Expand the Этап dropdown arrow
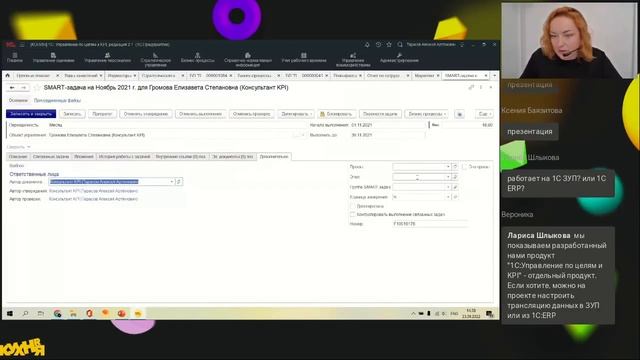The width and height of the screenshot is (640, 360). (448, 177)
